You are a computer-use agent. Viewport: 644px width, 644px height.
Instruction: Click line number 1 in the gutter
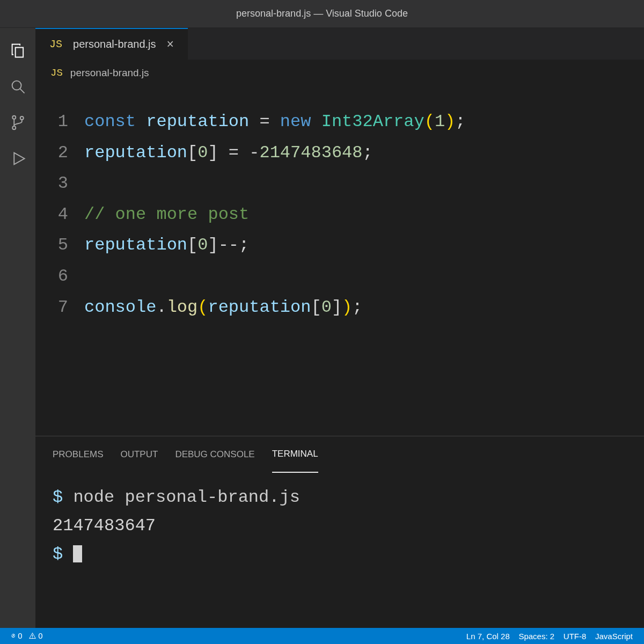point(63,122)
